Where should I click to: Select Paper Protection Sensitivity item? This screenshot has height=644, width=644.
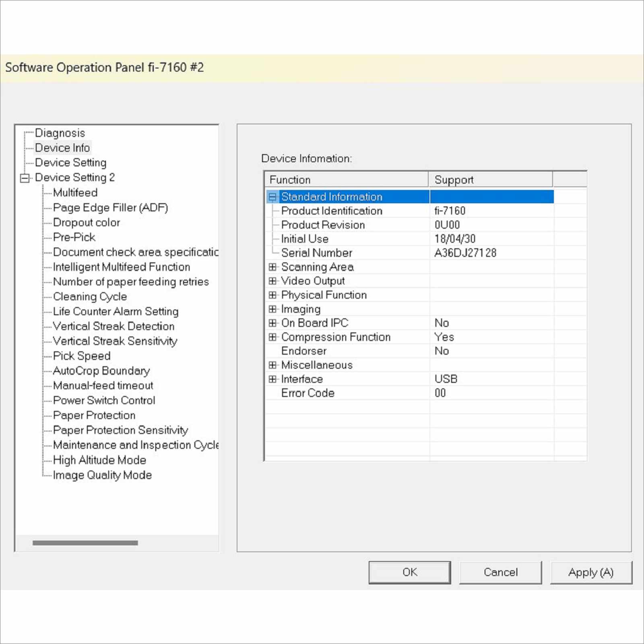(121, 430)
